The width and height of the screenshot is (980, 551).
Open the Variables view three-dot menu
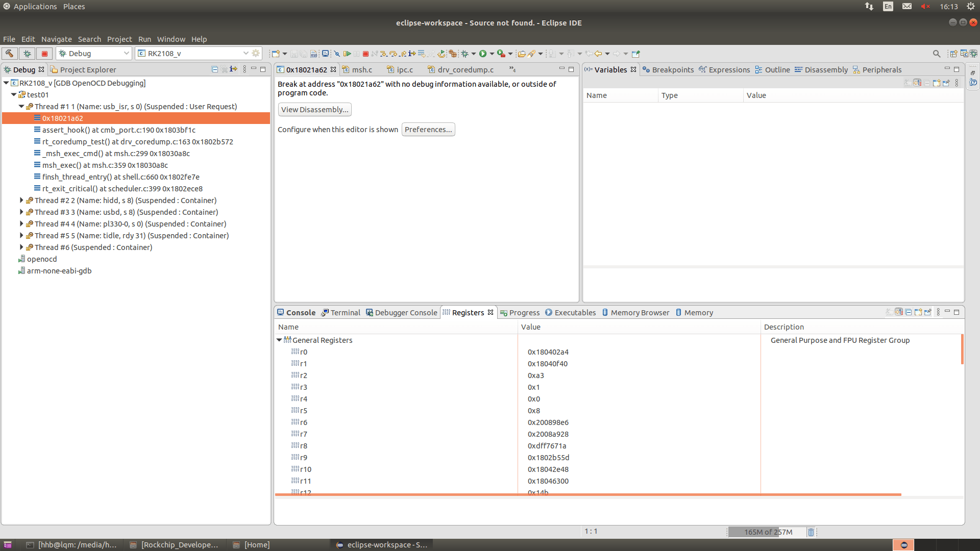click(x=957, y=83)
